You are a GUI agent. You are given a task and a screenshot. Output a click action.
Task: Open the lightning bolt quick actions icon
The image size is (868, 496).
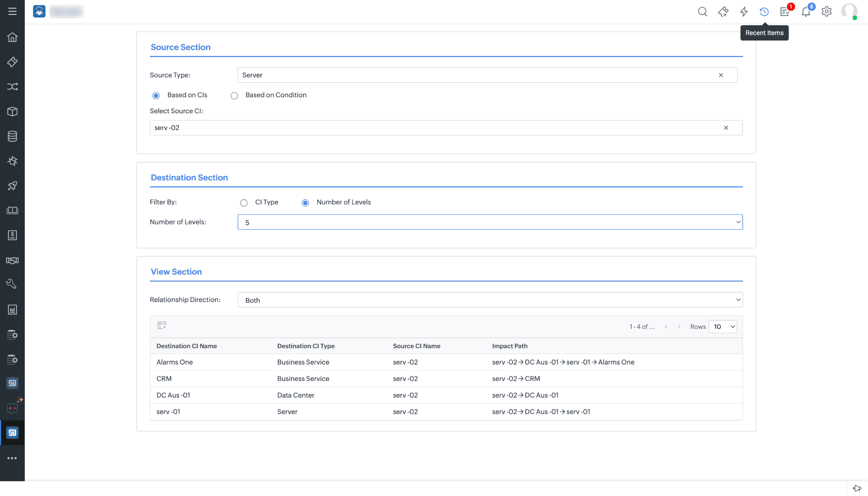[744, 11]
